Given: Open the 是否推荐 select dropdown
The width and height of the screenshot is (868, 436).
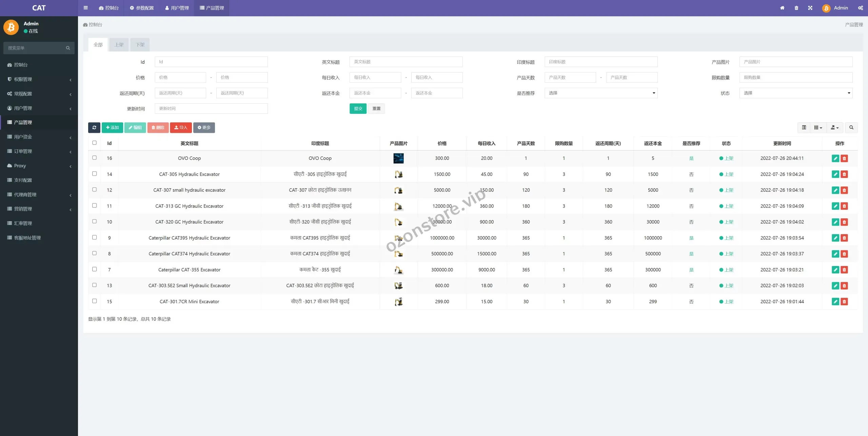Looking at the screenshot, I should [601, 93].
